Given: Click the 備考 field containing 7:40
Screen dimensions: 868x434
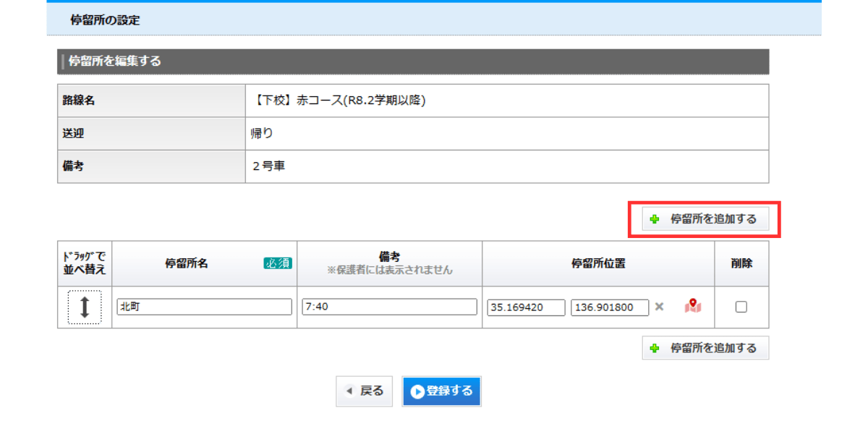Looking at the screenshot, I should [389, 307].
